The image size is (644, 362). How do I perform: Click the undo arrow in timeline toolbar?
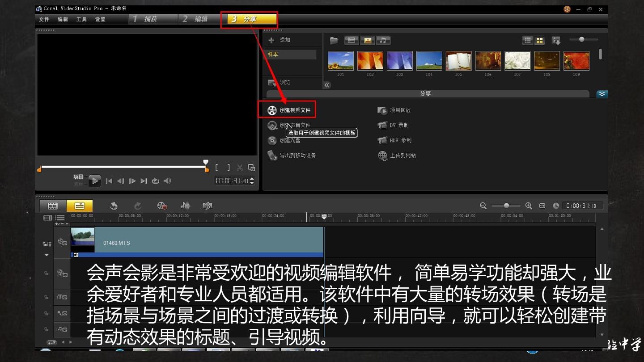[x=114, y=206]
